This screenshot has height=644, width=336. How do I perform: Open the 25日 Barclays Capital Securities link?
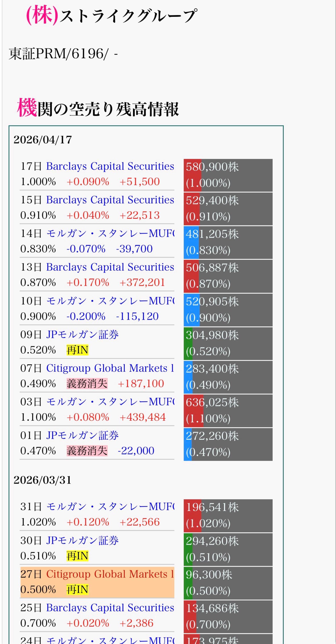tap(110, 608)
